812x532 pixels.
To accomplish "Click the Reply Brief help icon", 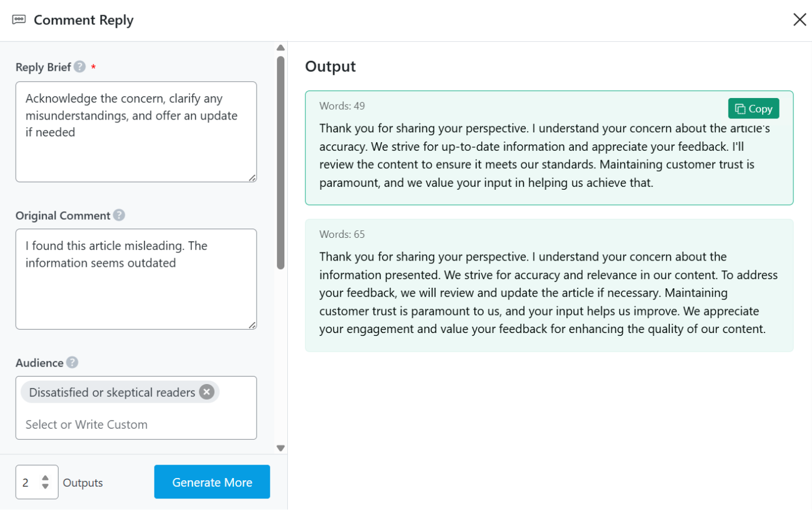I will click(80, 67).
